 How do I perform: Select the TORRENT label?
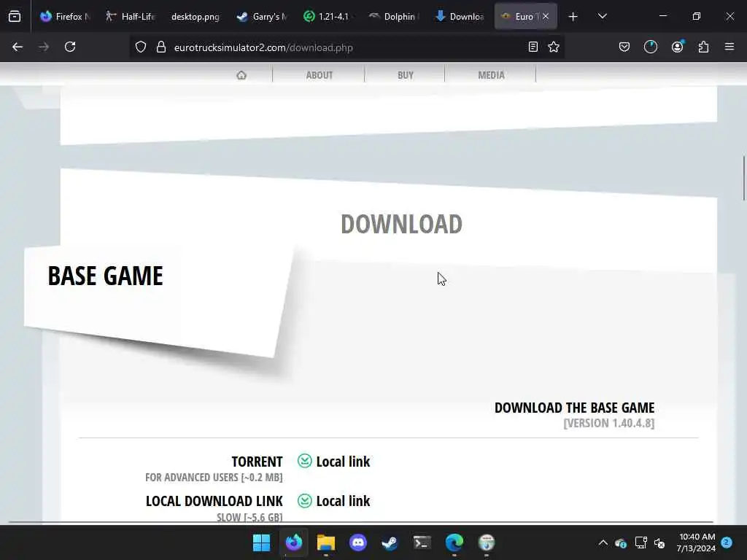point(258,462)
